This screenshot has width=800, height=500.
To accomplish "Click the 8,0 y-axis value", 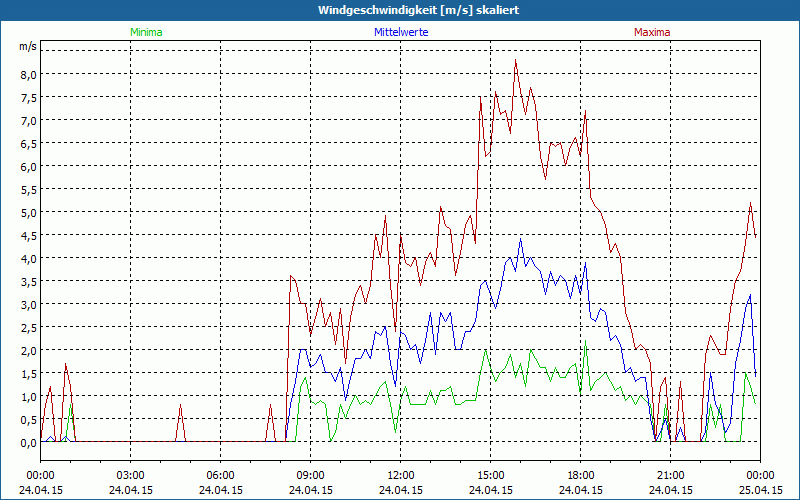I will coord(29,74).
